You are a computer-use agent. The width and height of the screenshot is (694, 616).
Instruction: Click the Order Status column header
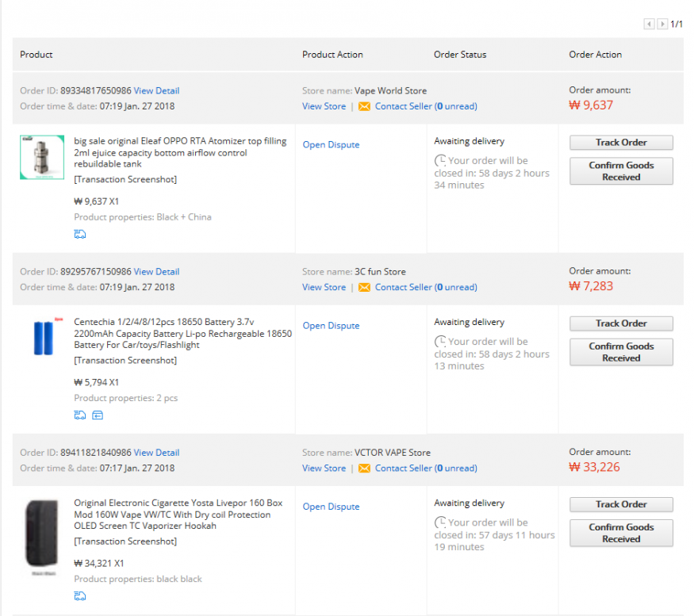(460, 55)
